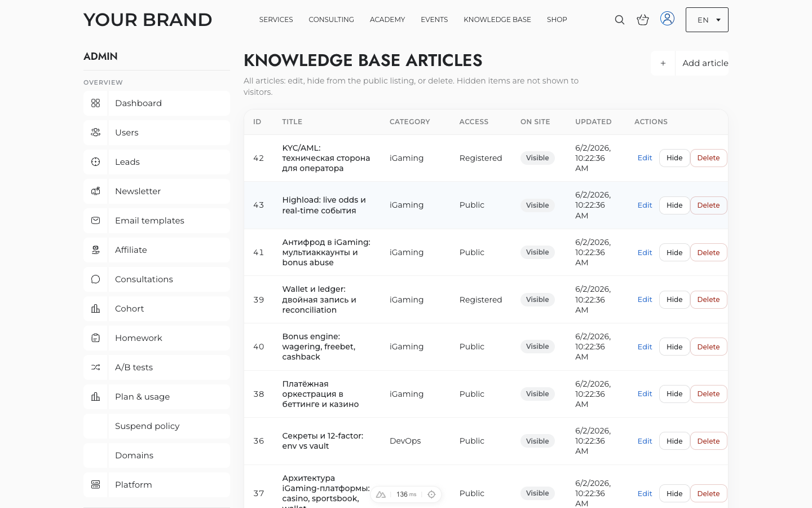812x508 pixels.
Task: Click the Nuxt devtools logo icon
Action: click(x=381, y=494)
